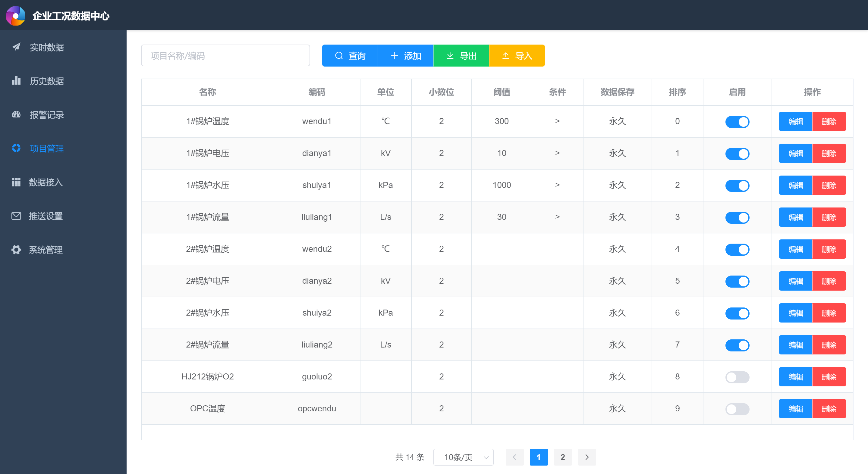Open the 实时数据 menu item

click(63, 47)
